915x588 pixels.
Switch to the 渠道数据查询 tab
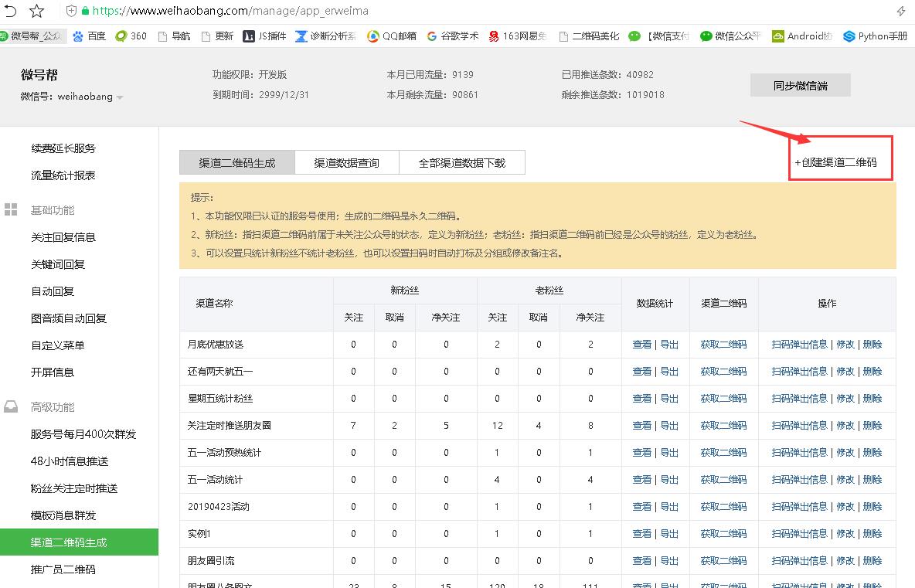[x=347, y=163]
